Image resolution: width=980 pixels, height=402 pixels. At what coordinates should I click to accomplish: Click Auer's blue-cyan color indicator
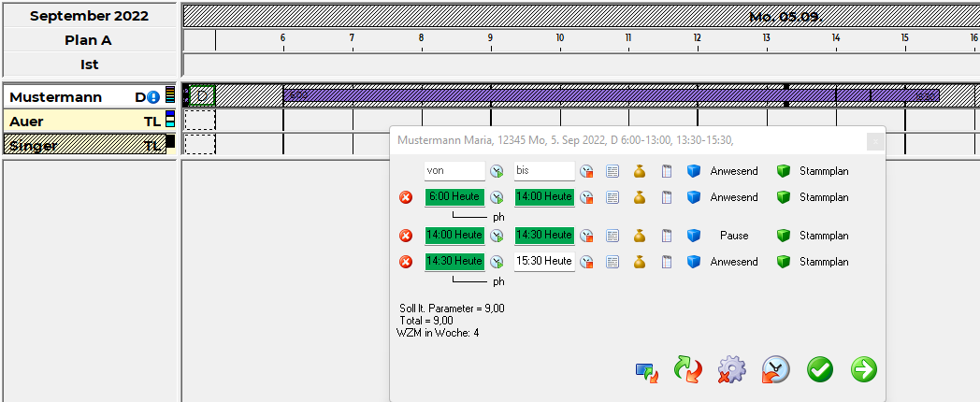(x=170, y=120)
